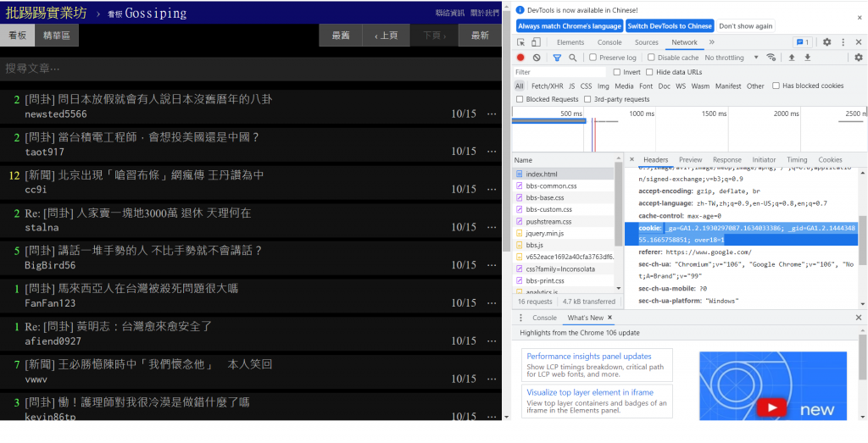Click the 搜尋文章 search field
The height and width of the screenshot is (443, 868).
pos(251,69)
